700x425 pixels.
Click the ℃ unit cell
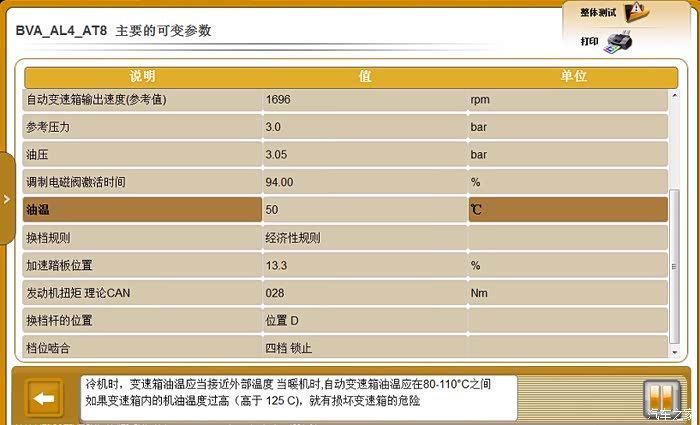pyautogui.click(x=568, y=210)
